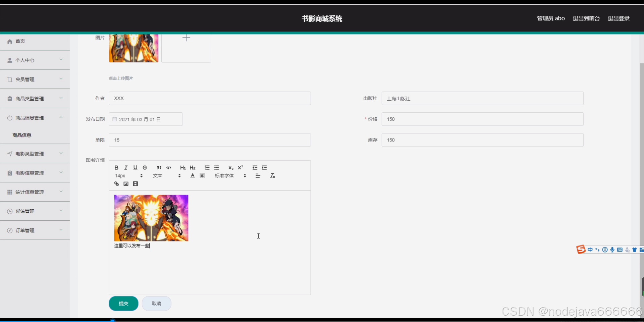Image resolution: width=644 pixels, height=322 pixels.
Task: Open the 发布日期 date picker
Action: (146, 119)
